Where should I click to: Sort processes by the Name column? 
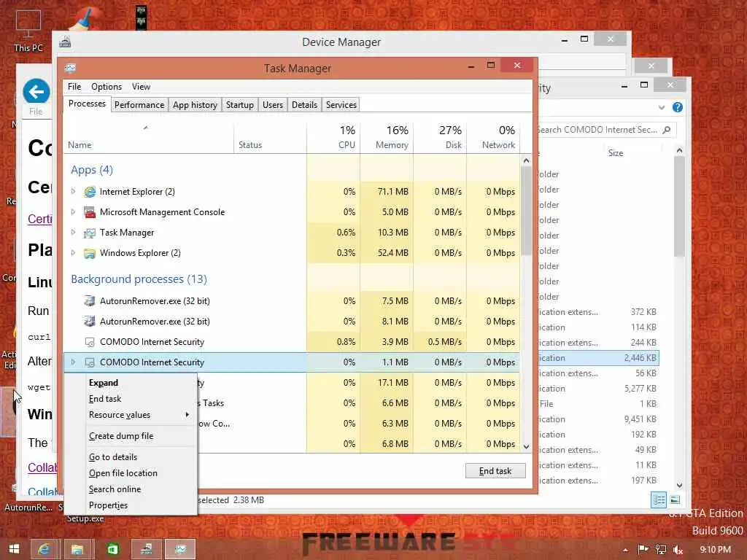(x=149, y=139)
